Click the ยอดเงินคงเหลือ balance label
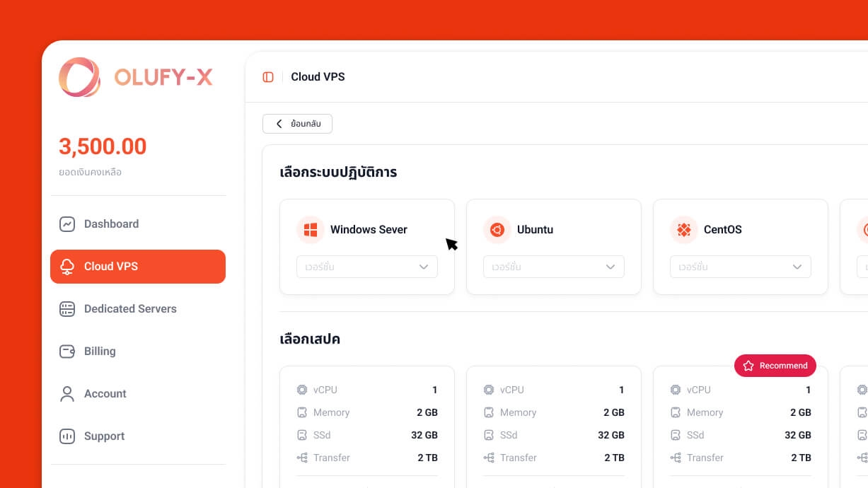The width and height of the screenshot is (868, 488). pos(91,172)
